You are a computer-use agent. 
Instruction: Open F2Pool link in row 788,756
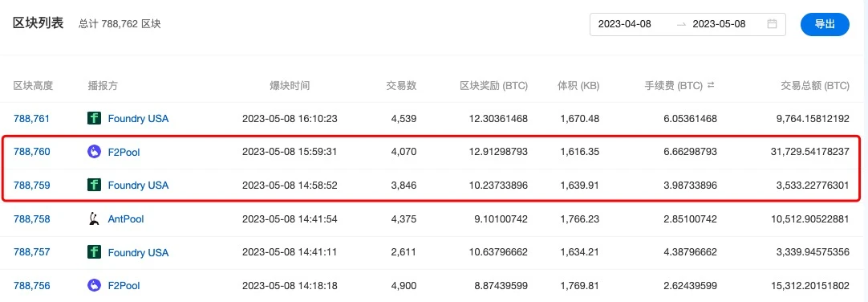click(x=124, y=286)
